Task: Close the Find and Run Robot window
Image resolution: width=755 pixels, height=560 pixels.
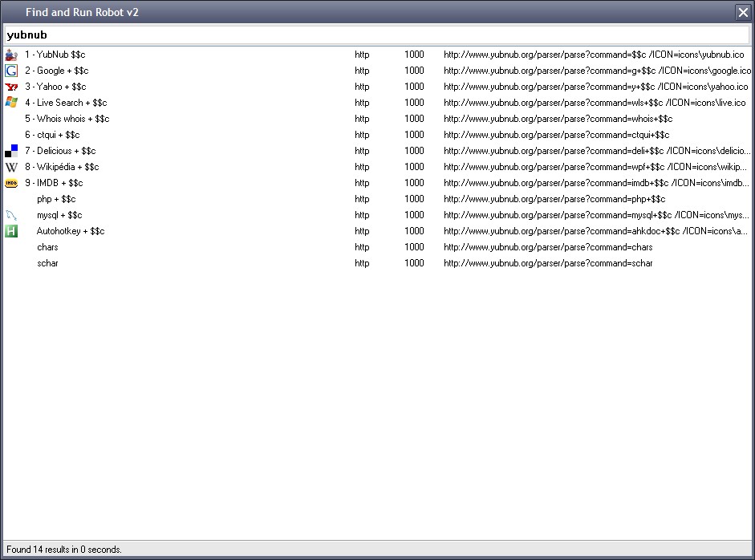Action: tap(742, 12)
